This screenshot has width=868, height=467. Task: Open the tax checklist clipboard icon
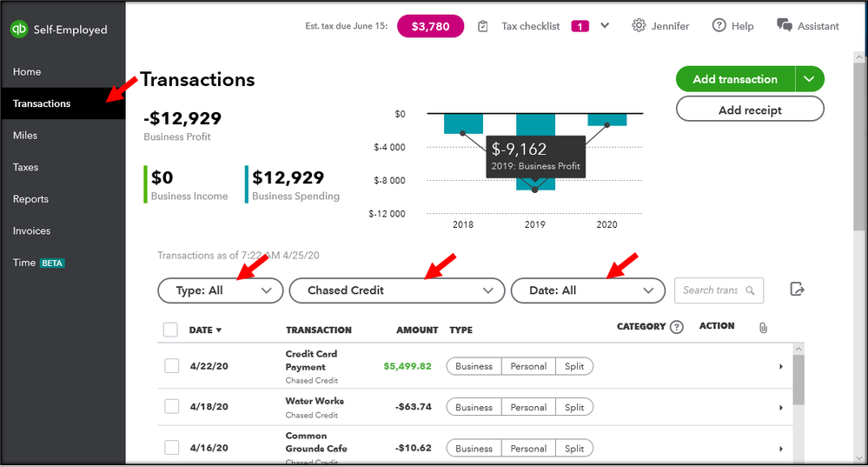click(483, 26)
